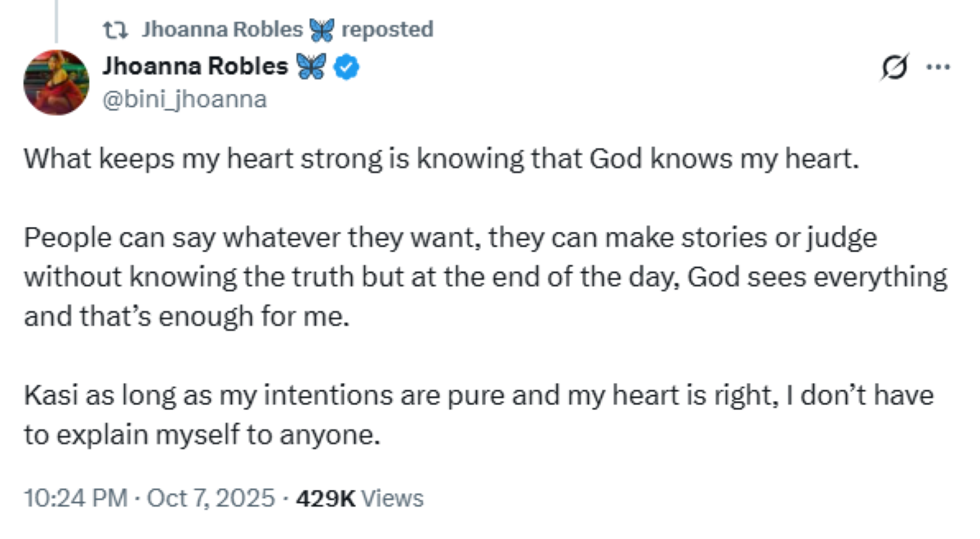Click the "Views" label
The width and height of the screenshot is (980, 539).
point(392,498)
